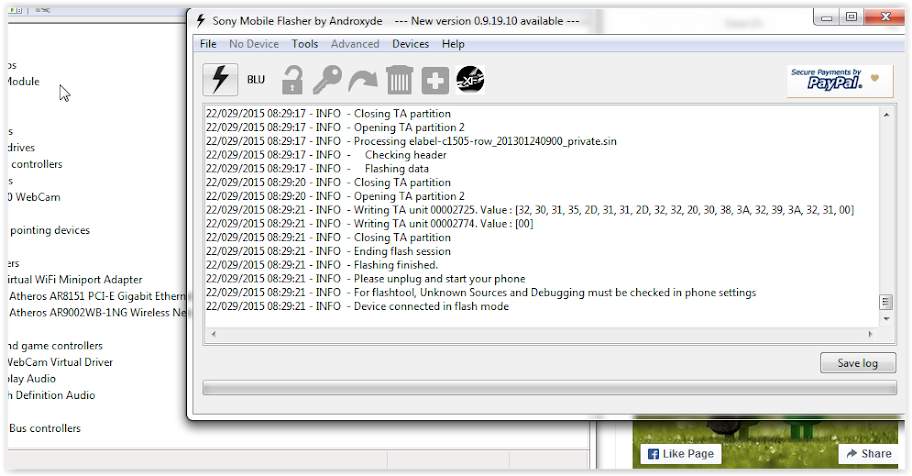Select the 'Processing elabel-c1505-row' log line
The width and height of the screenshot is (912, 476).
(x=411, y=141)
